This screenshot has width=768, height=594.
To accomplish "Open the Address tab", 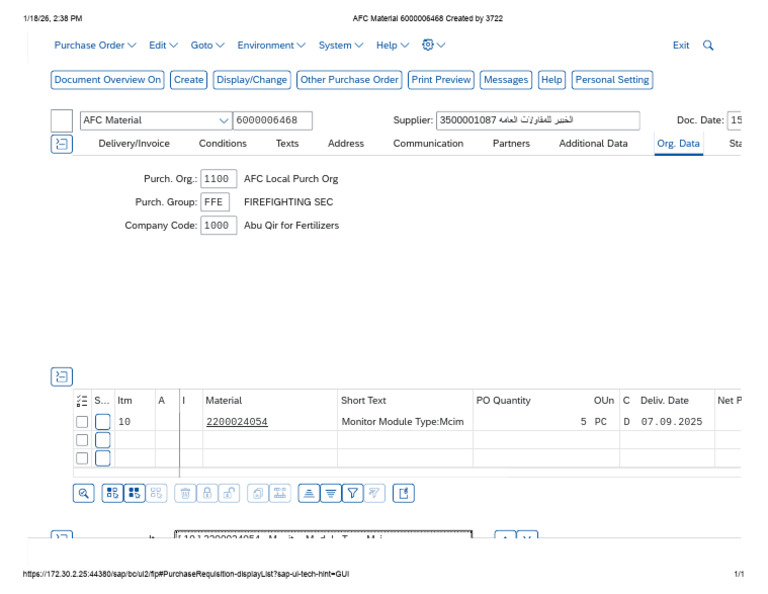I will (346, 143).
